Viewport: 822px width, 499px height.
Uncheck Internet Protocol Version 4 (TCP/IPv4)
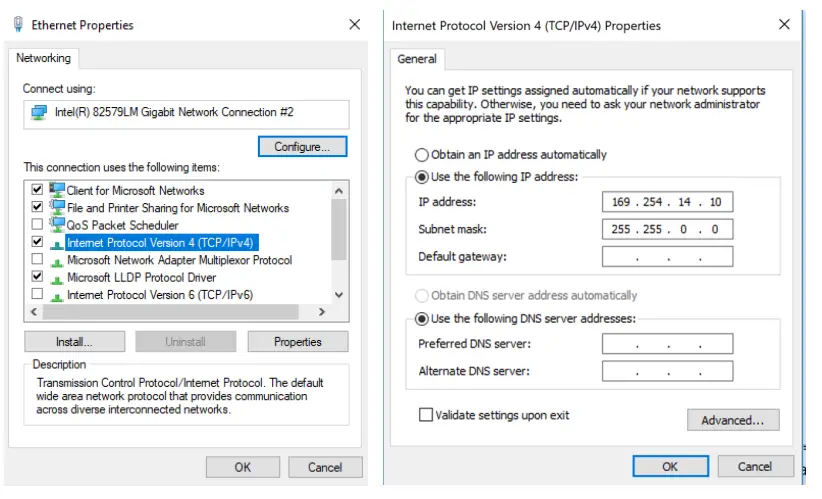(x=37, y=243)
